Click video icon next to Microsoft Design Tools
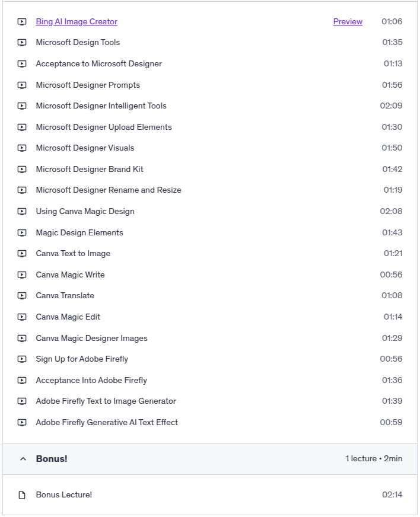This screenshot has width=420, height=517. (x=22, y=43)
